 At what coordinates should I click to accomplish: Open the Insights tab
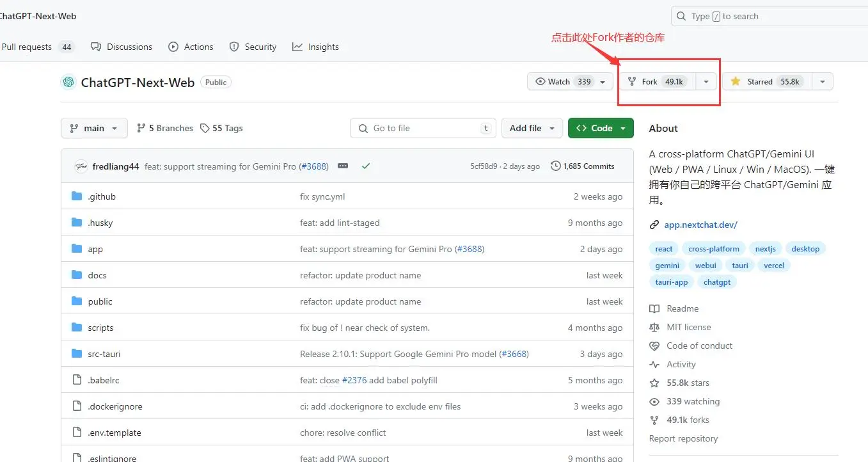pyautogui.click(x=315, y=46)
